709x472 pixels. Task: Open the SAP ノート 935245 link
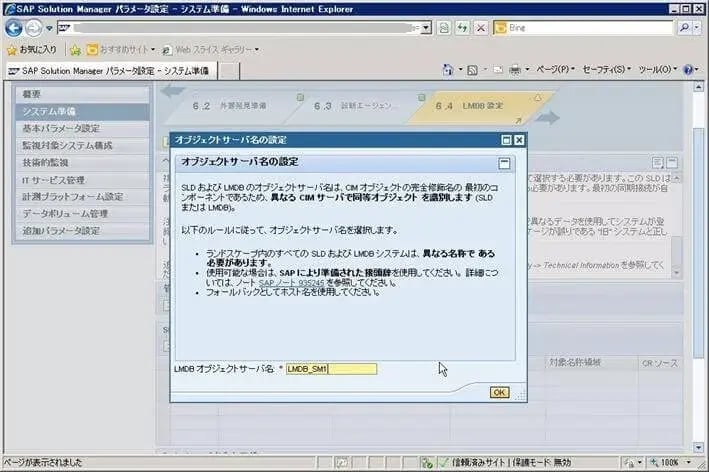[291, 283]
